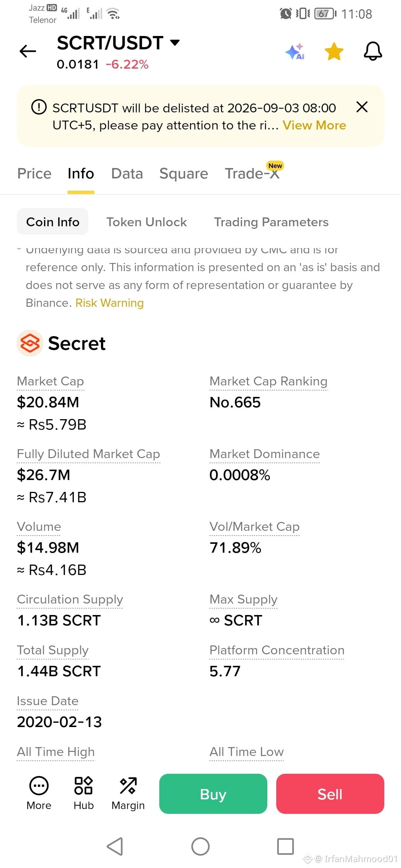
Task: Tap the back arrow icon
Action: point(28,51)
